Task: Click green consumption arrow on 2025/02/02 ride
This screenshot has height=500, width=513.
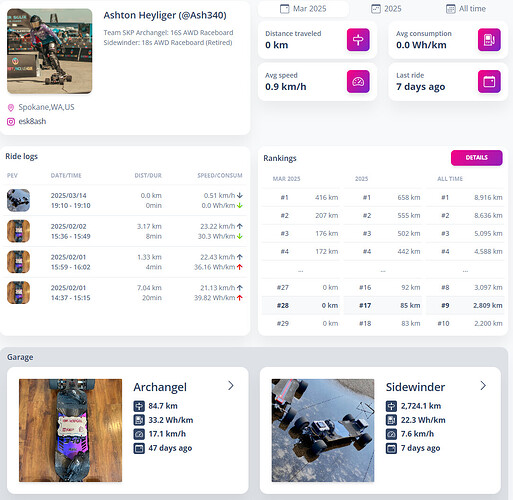Action: (240, 236)
